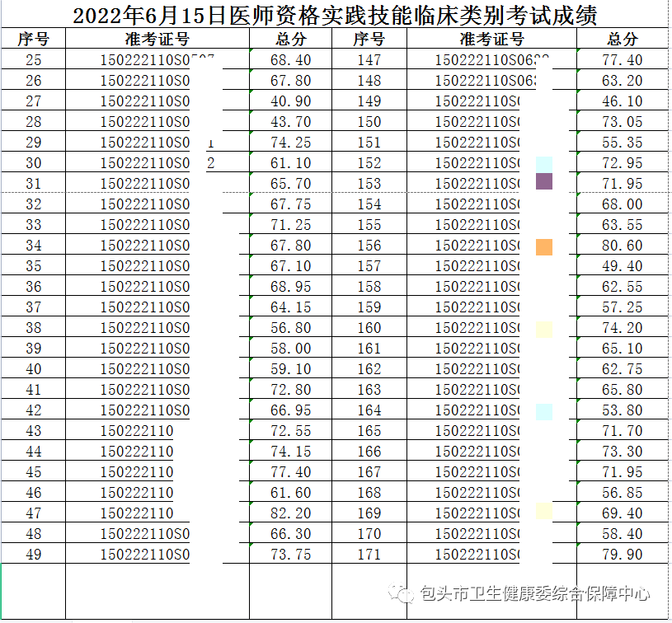
Task: Select score 71.95 in row 153
Action: point(623,183)
